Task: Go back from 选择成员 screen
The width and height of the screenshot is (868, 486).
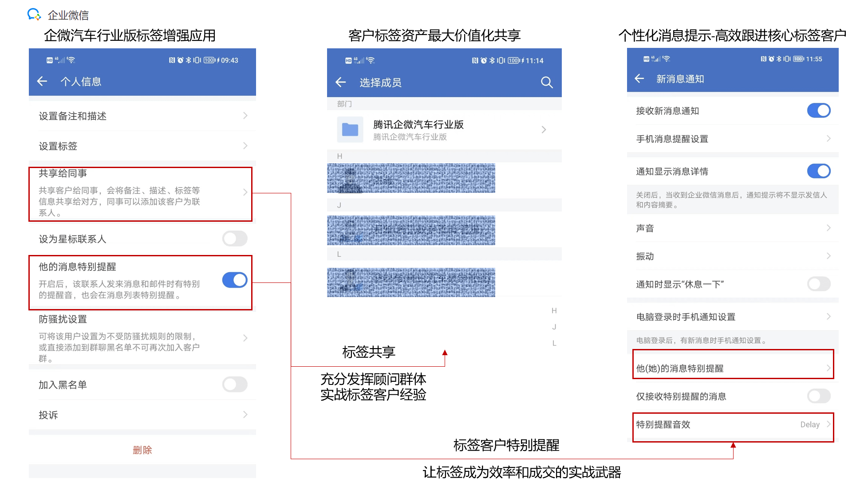Action: point(340,82)
